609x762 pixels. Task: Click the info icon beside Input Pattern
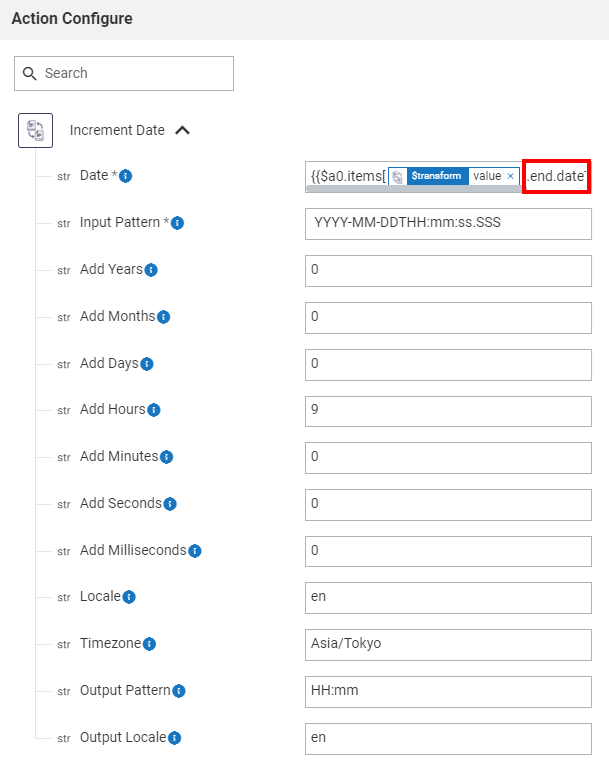177,223
